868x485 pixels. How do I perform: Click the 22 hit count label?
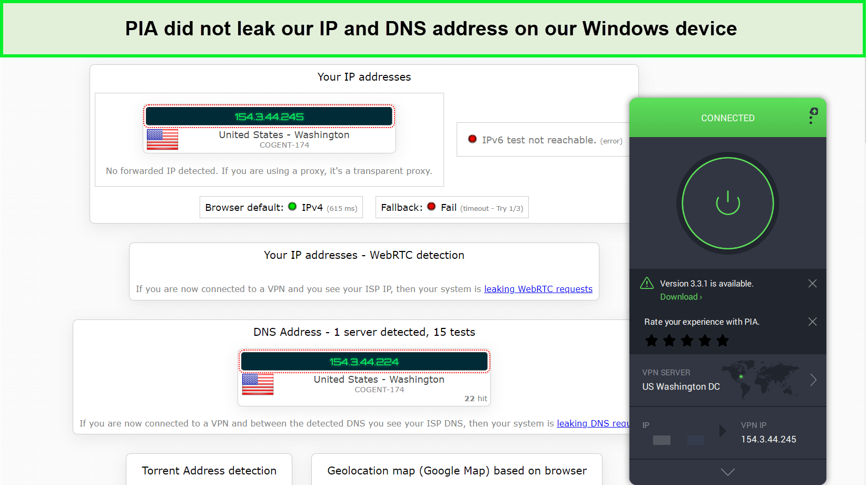coord(476,399)
